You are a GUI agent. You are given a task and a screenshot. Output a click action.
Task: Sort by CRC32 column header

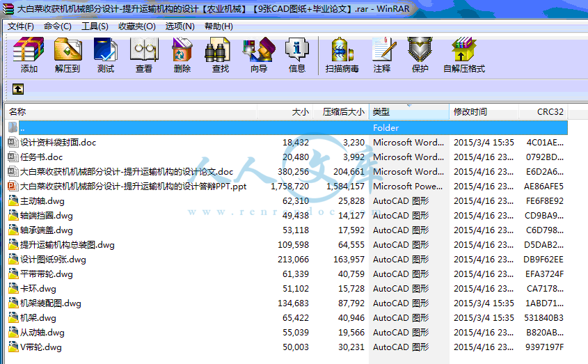543,112
